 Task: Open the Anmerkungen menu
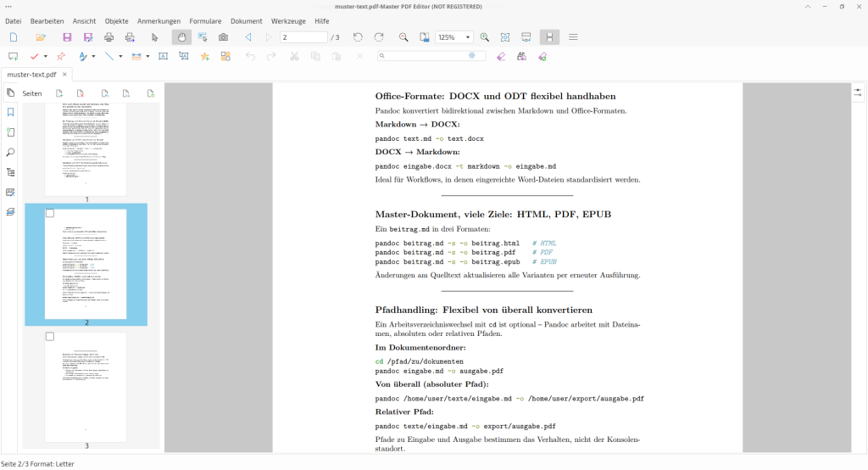[158, 20]
